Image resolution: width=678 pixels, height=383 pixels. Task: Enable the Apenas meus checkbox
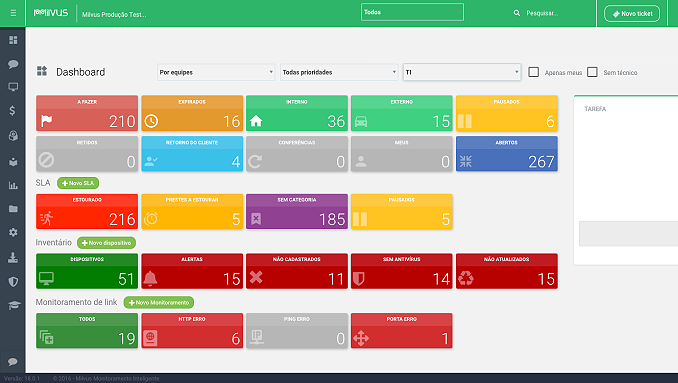click(x=534, y=72)
